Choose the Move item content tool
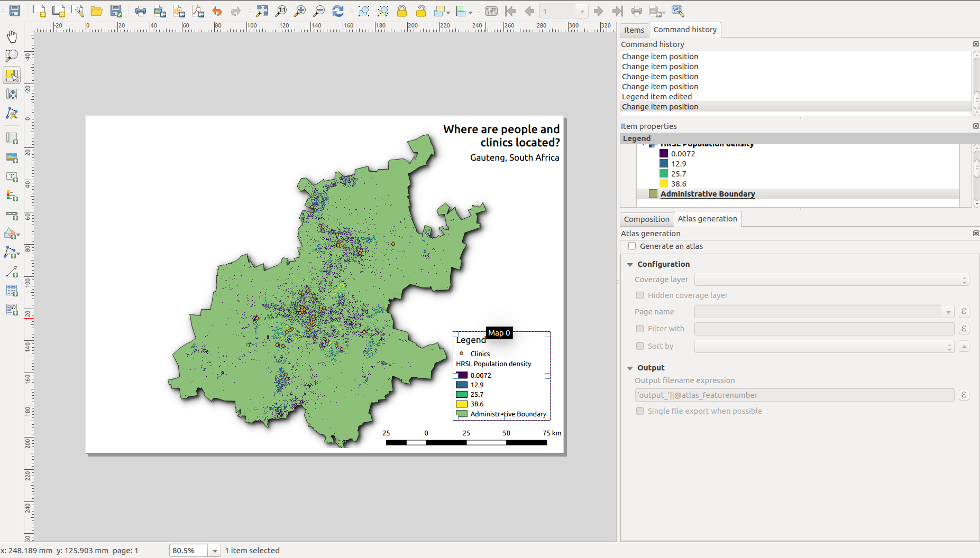The width and height of the screenshot is (980, 558). pyautogui.click(x=12, y=94)
